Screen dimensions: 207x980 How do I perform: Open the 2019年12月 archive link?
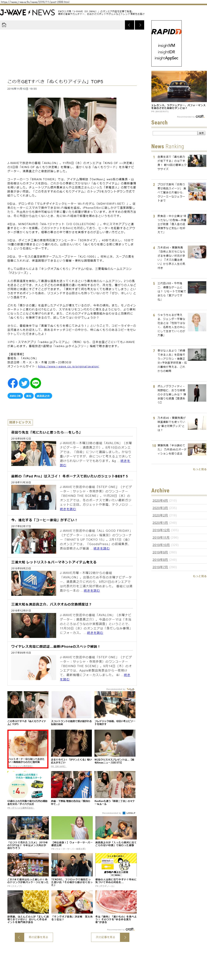[x=161, y=530]
